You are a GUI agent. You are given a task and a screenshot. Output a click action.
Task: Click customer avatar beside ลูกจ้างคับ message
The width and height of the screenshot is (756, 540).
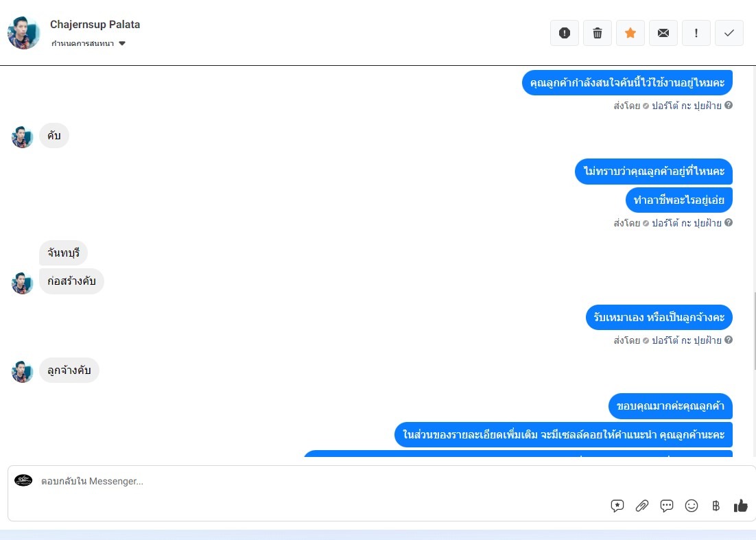tap(22, 371)
